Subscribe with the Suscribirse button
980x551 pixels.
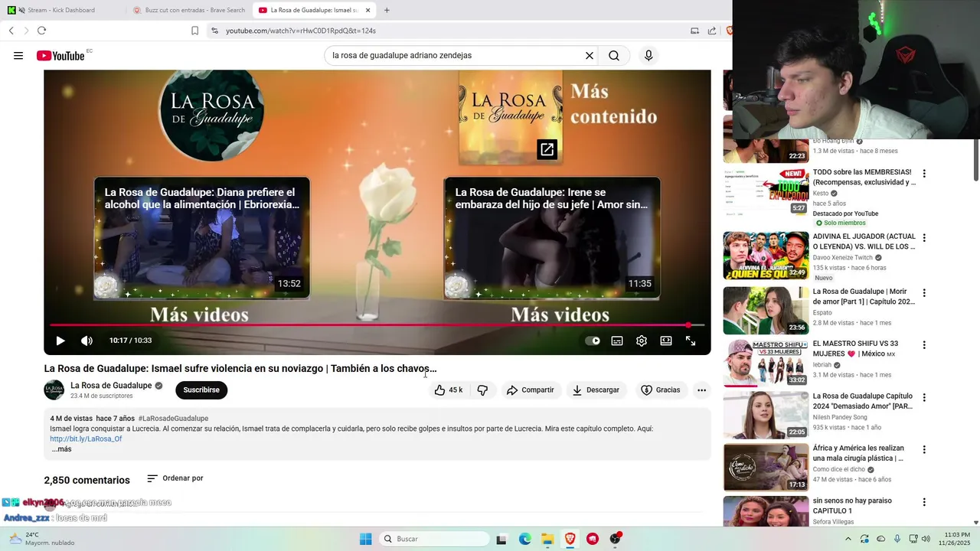201,390
